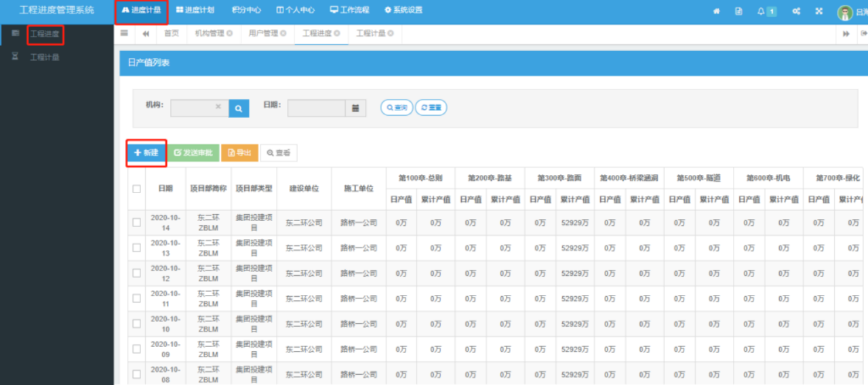
Task: Select 工程进度 in the left sidebar
Action: click(x=44, y=33)
